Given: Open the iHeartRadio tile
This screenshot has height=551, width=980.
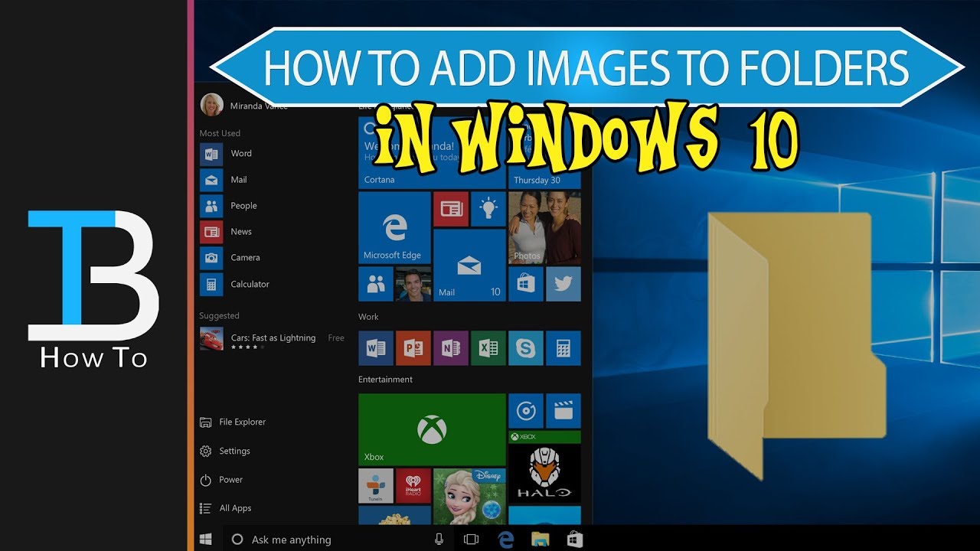Looking at the screenshot, I should click(413, 486).
